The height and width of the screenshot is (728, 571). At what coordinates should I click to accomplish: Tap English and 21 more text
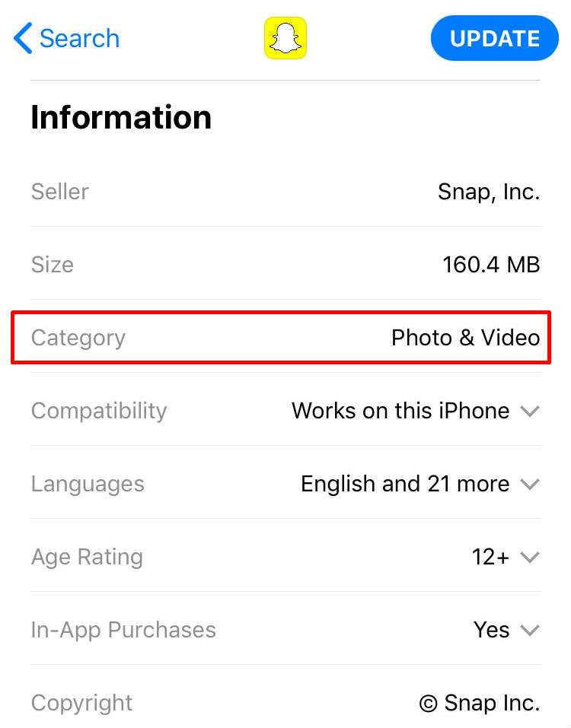[x=405, y=484]
